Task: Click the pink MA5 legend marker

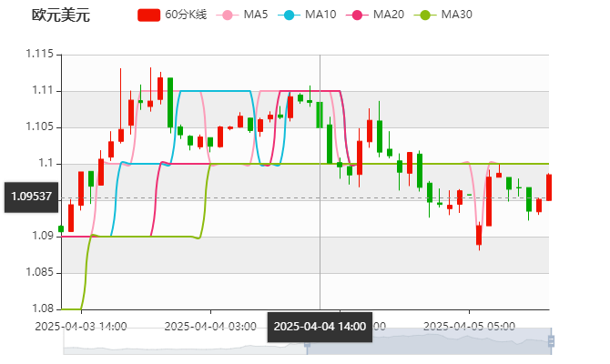Action: [x=227, y=15]
